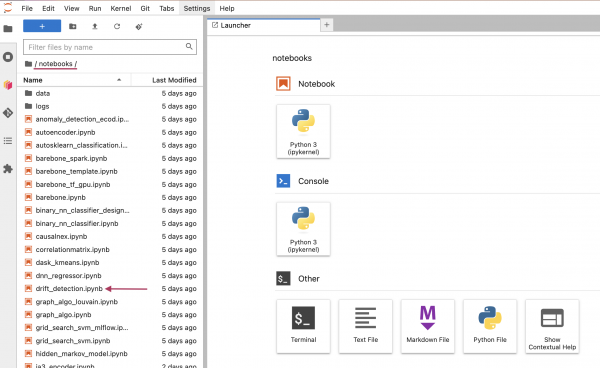Click Show Contextual Help card
The image size is (600, 368).
tap(552, 326)
